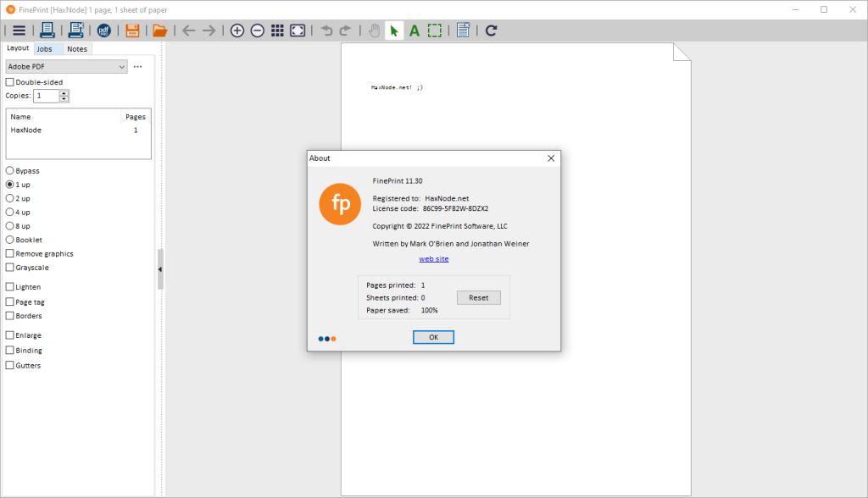Select the dashed marquee selection tool
The image size is (868, 498).
[435, 31]
